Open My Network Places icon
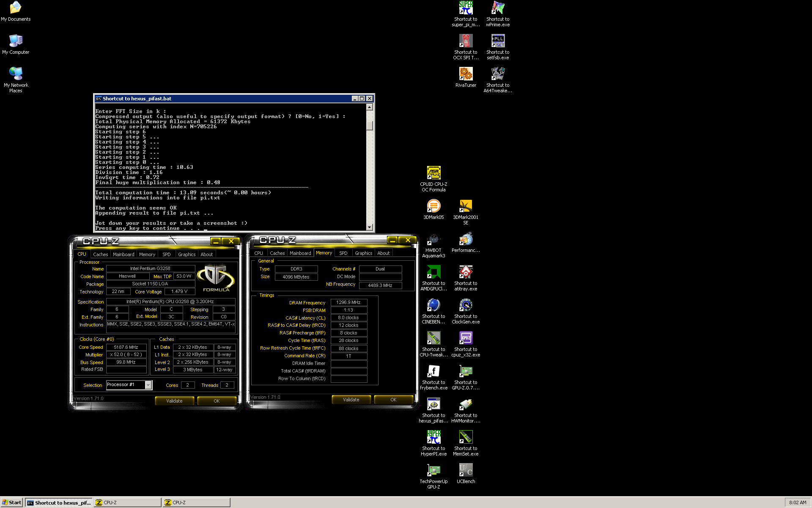Screen dimensions: 812x508 pyautogui.click(x=16, y=80)
